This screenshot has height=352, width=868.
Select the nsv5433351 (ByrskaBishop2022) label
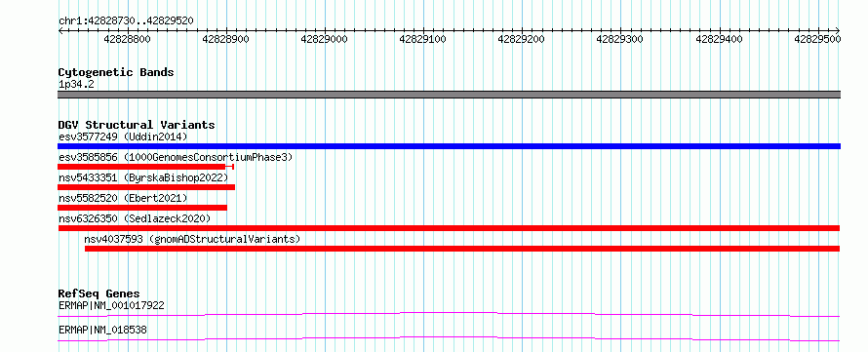pyautogui.click(x=143, y=177)
